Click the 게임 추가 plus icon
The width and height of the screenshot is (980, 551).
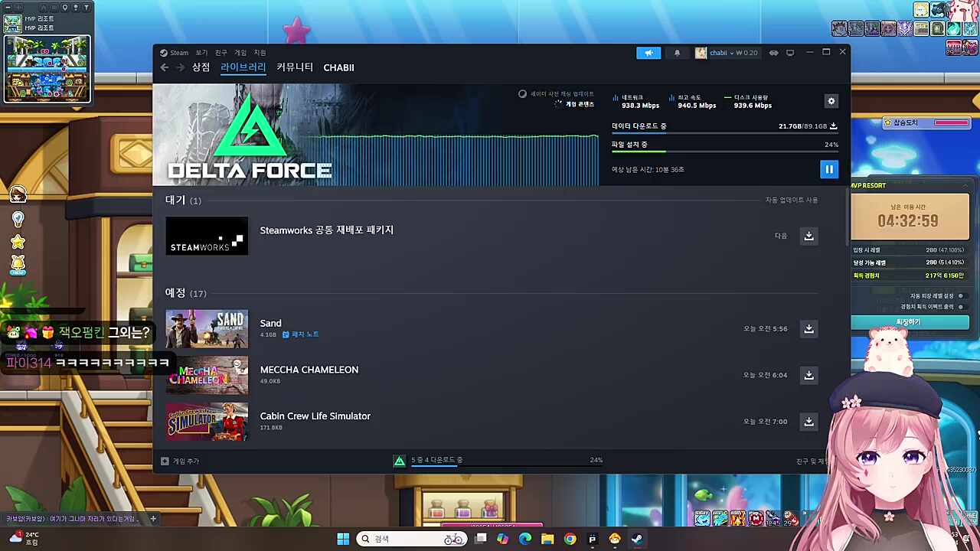[165, 461]
